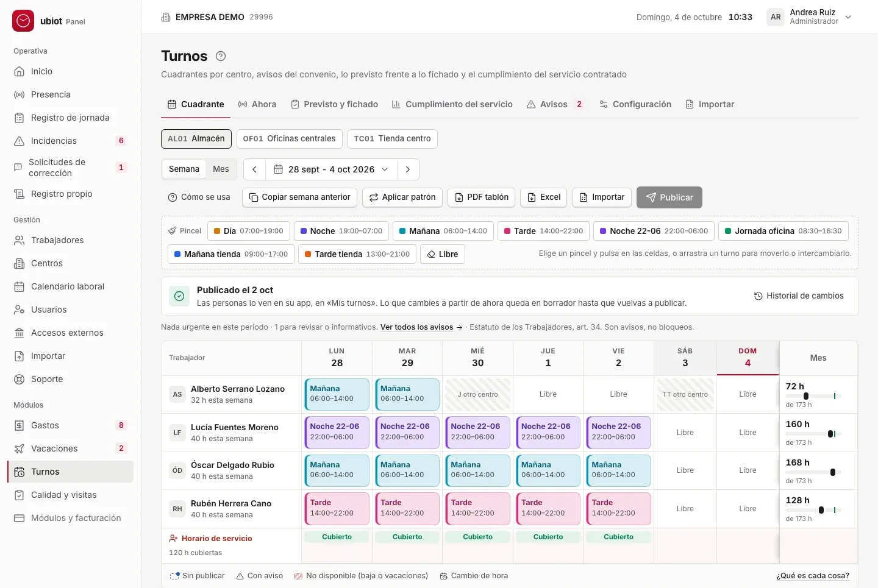878x588 pixels.
Task: Select the Libre eraser brush
Action: [x=443, y=254]
